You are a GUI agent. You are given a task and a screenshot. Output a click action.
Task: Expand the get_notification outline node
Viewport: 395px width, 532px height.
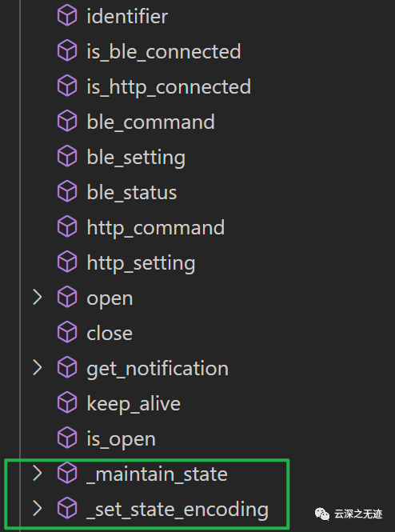coord(38,368)
